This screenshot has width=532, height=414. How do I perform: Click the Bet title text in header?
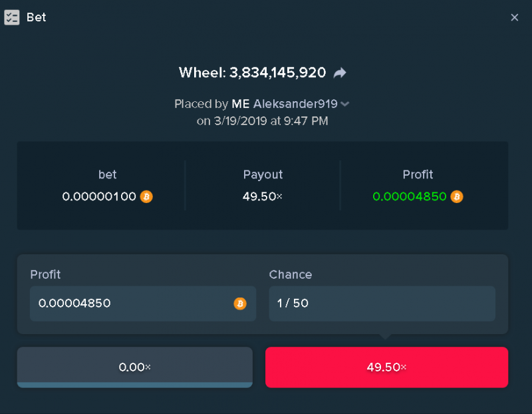point(36,17)
